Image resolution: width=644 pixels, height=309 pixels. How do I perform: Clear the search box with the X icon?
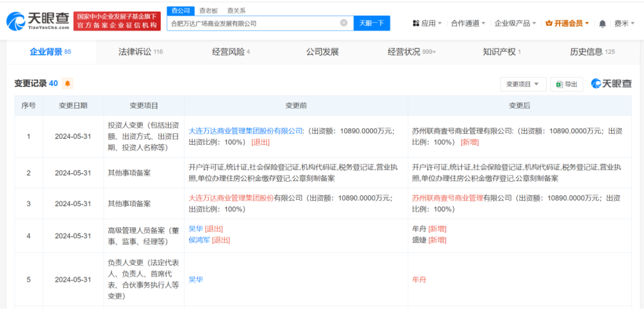(x=344, y=23)
